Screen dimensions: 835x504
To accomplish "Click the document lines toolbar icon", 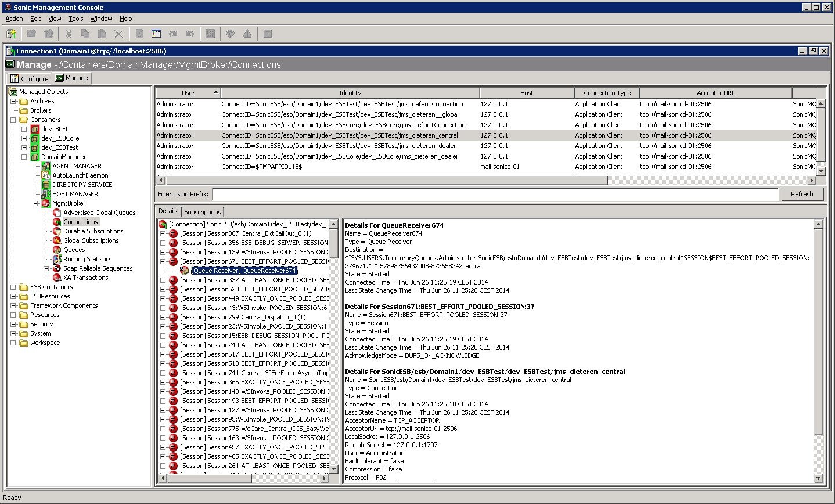I will pos(268,34).
